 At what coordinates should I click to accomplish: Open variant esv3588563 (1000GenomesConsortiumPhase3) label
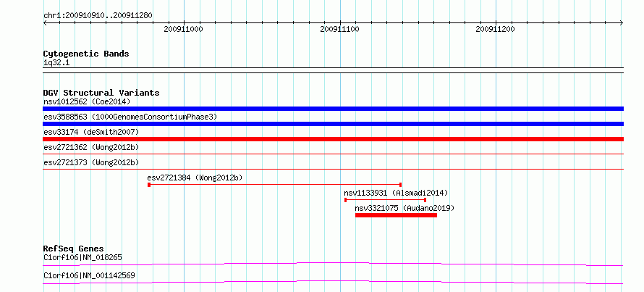pos(130,117)
